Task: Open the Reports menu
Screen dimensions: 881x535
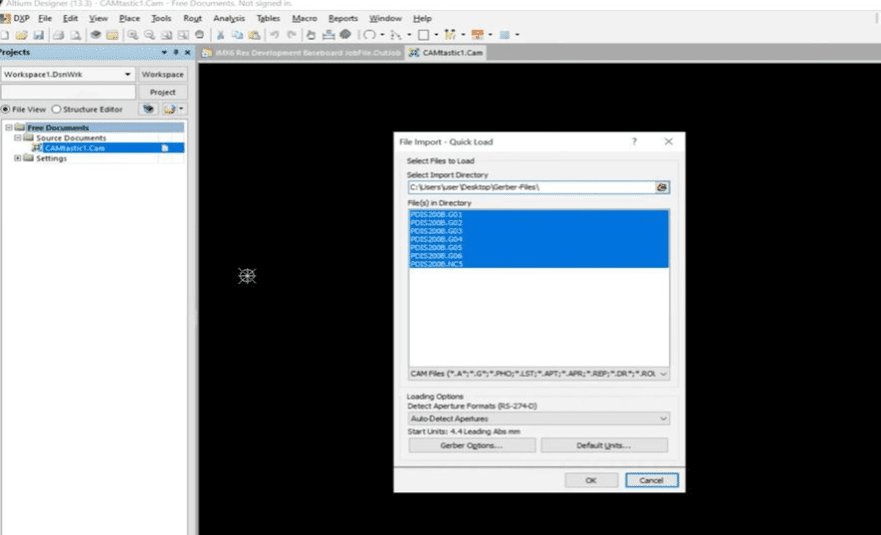Action: [343, 19]
